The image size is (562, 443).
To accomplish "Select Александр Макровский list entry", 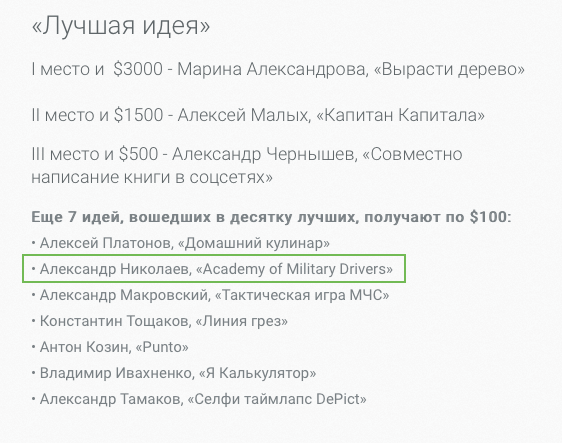I will point(210,295).
